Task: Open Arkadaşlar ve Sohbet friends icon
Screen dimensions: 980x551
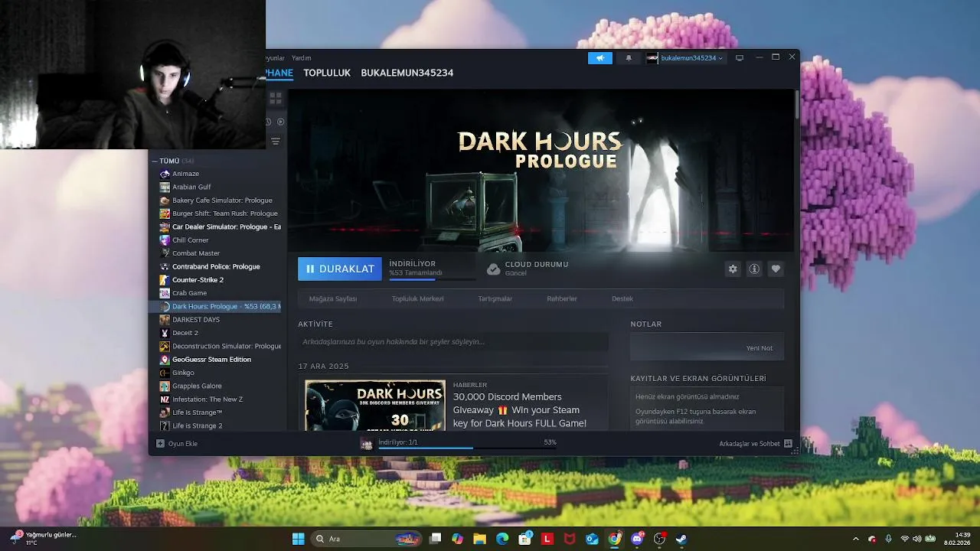Action: [x=788, y=443]
